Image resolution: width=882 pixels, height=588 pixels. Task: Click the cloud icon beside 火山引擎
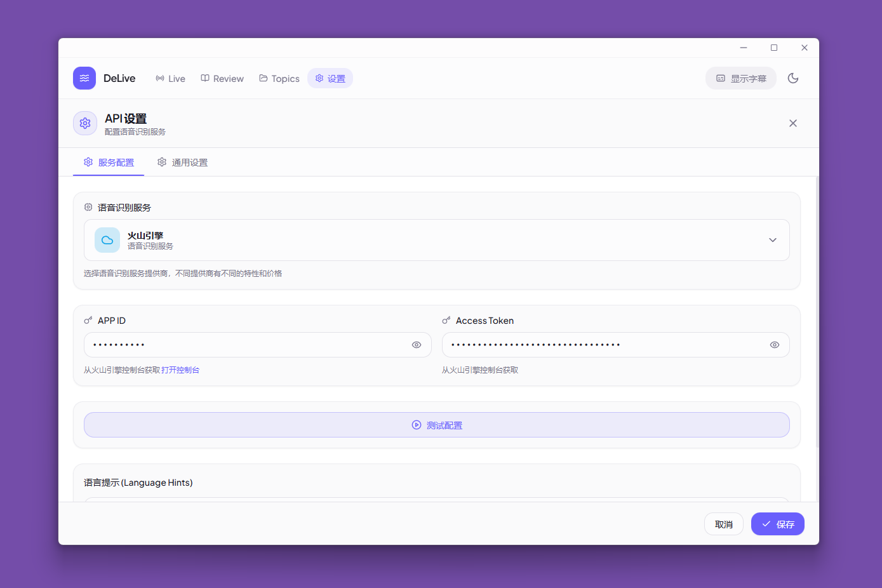tap(107, 240)
